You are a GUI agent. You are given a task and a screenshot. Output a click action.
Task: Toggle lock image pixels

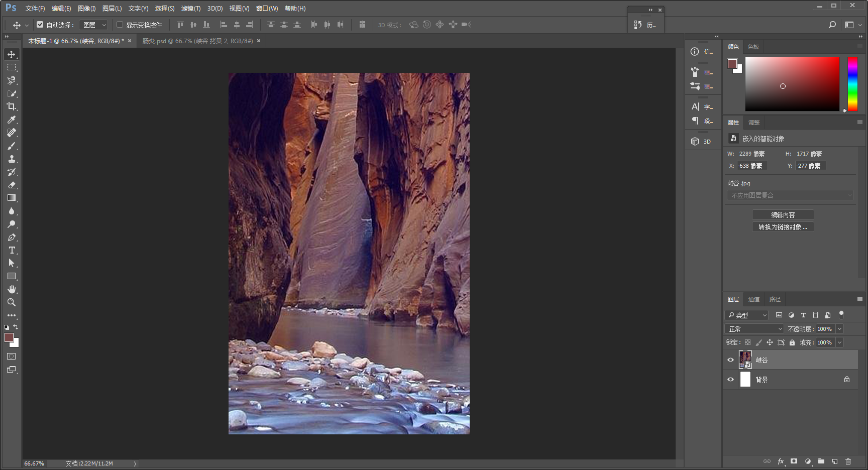pyautogui.click(x=758, y=342)
